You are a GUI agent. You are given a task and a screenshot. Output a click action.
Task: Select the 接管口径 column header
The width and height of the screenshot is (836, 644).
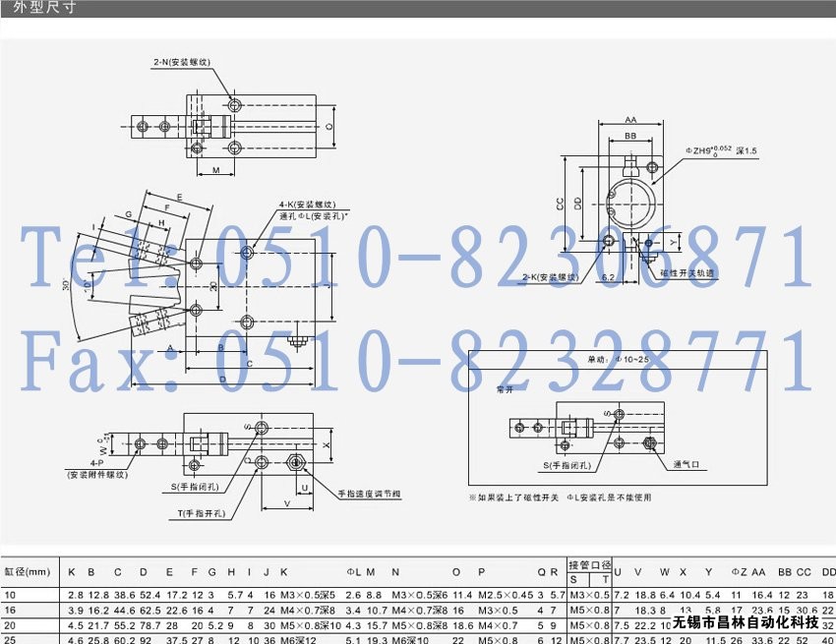(x=589, y=564)
